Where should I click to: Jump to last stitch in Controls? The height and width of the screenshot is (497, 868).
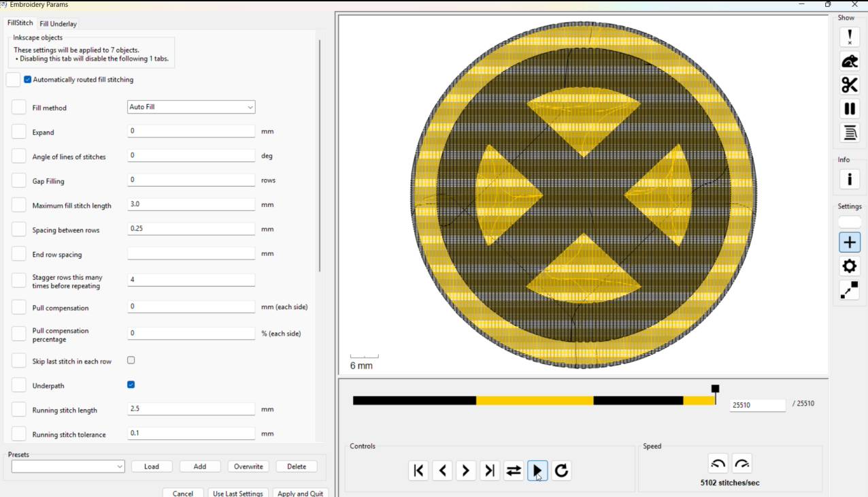(490, 470)
